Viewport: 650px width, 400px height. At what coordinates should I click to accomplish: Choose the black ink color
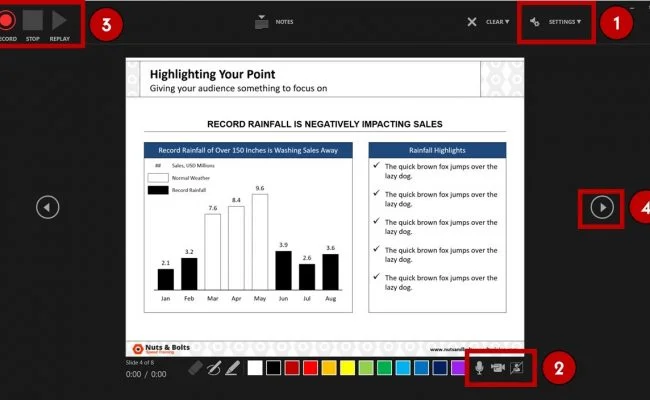[274, 368]
